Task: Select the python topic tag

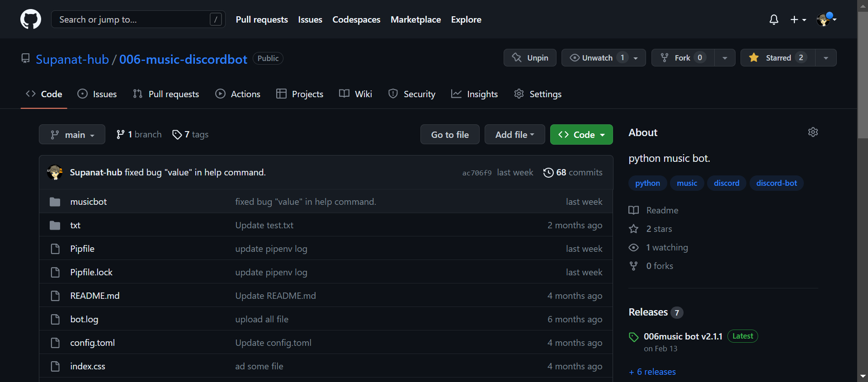Action: (647, 183)
